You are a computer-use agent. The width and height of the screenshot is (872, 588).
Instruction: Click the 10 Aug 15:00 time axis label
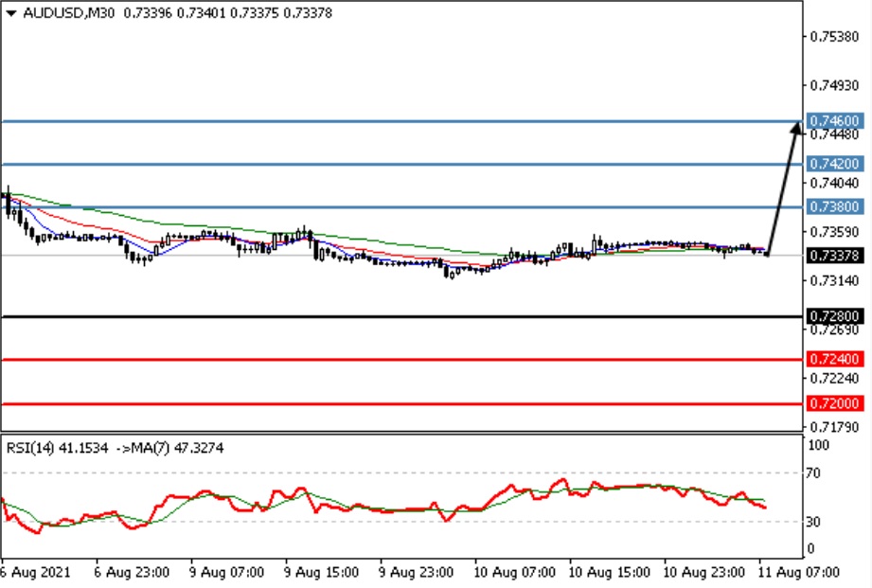pyautogui.click(x=609, y=572)
